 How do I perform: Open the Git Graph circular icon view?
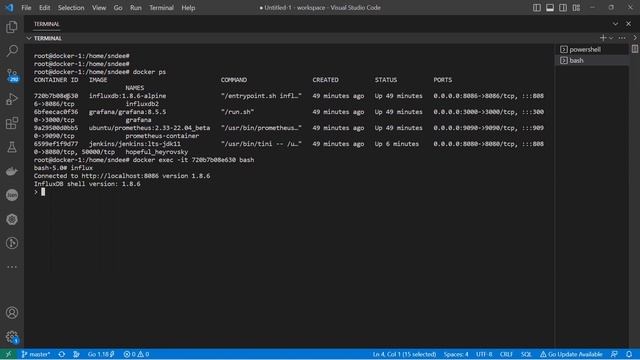tap(12, 243)
